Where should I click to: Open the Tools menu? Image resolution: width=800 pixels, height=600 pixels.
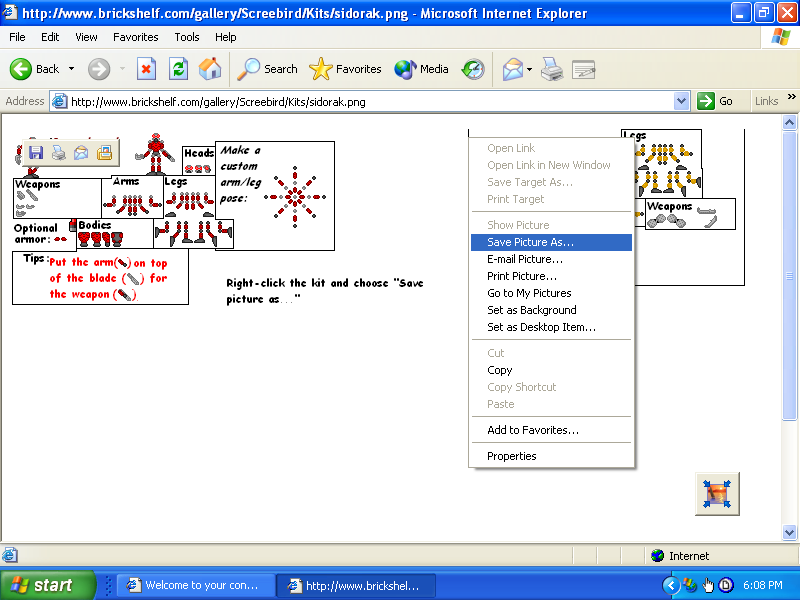187,37
